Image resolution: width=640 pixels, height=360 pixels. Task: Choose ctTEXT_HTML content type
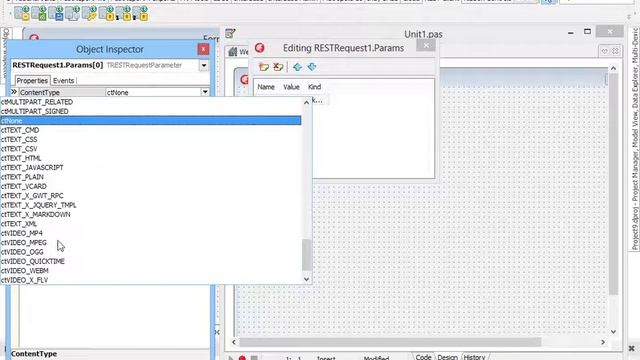[151, 158]
